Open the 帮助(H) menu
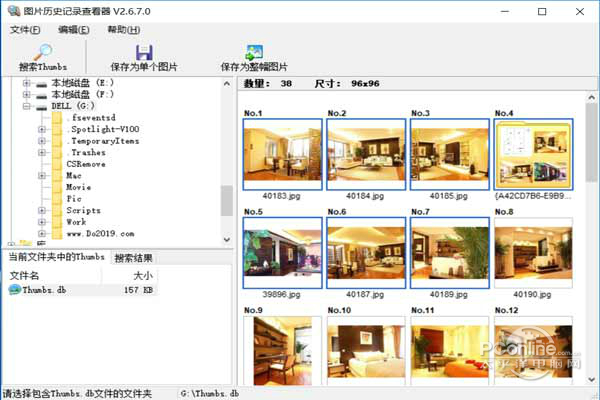Screen dimensions: 600x400 coord(123,30)
